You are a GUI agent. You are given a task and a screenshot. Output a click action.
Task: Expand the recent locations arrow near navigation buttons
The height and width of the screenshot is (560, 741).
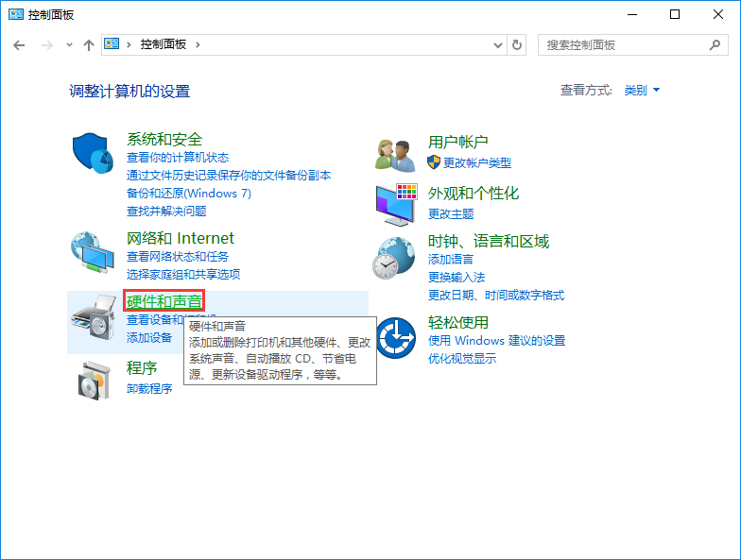tap(68, 45)
